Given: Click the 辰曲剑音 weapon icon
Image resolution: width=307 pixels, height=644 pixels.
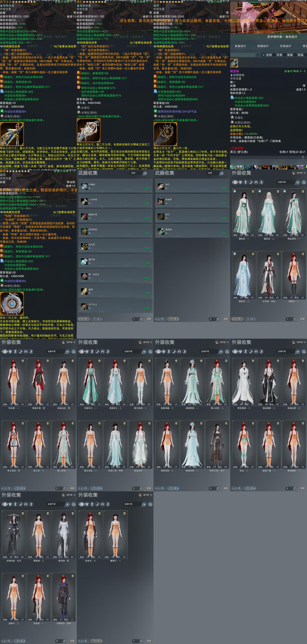Looking at the screenshot, I should pyautogui.click(x=84, y=231).
